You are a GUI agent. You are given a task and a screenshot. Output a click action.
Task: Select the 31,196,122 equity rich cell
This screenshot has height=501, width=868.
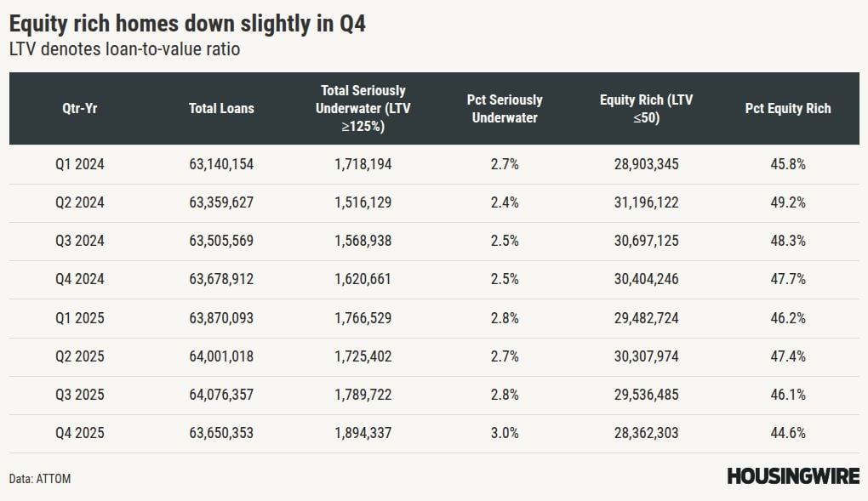[646, 202]
